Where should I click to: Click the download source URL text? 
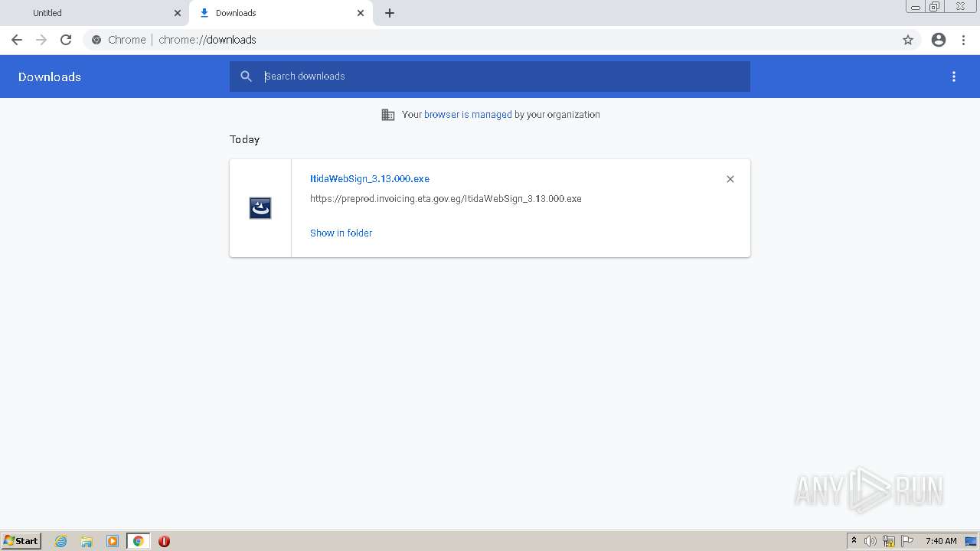pyautogui.click(x=446, y=199)
